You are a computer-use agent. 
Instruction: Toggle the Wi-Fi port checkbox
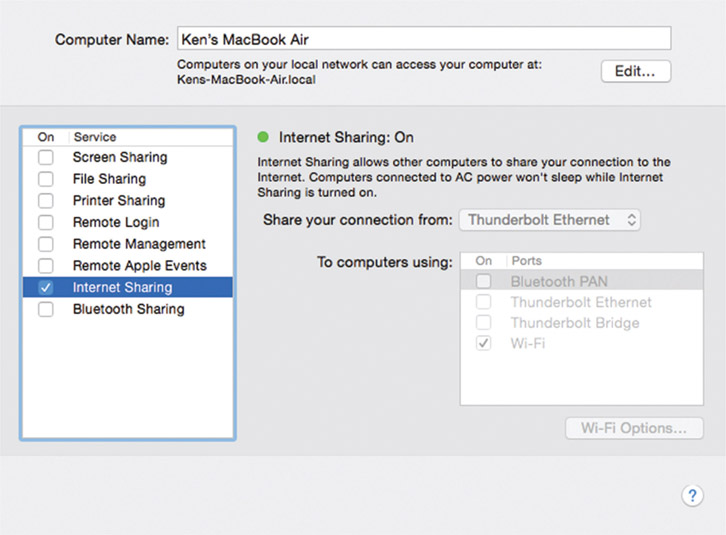[484, 344]
